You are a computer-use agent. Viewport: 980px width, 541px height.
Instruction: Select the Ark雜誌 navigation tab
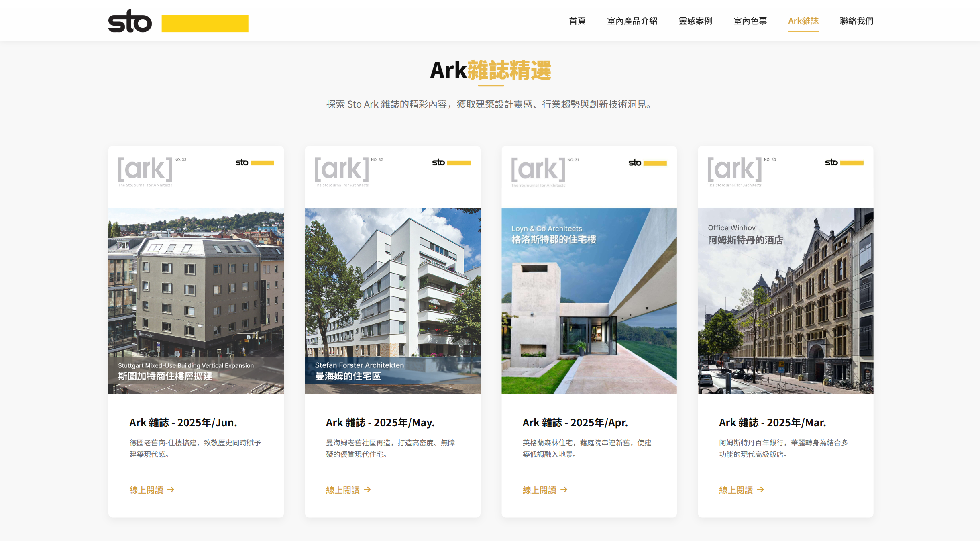tap(803, 21)
